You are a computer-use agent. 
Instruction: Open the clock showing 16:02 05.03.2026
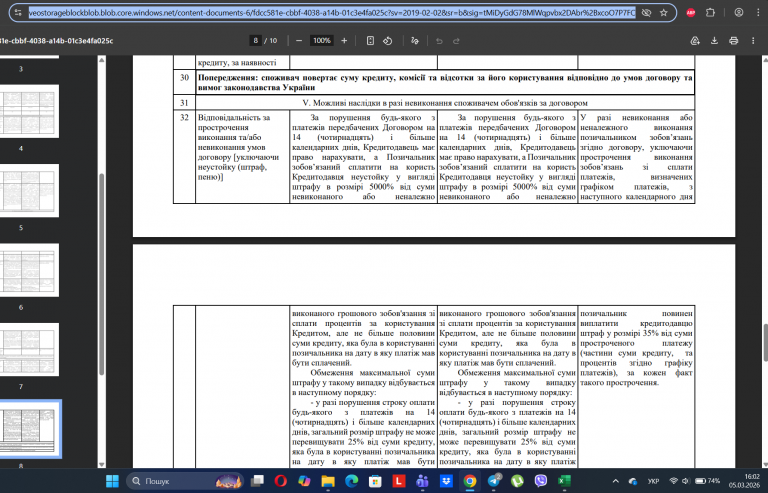tap(744, 480)
